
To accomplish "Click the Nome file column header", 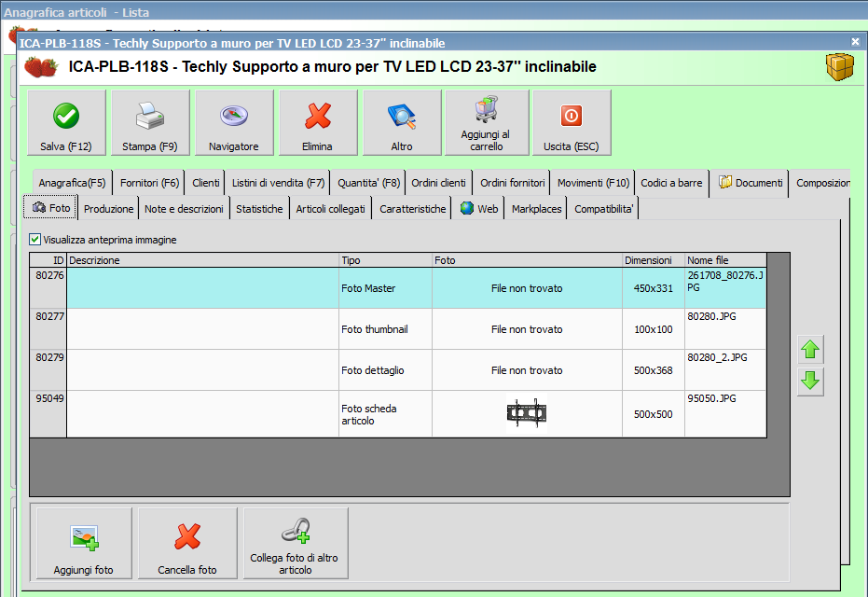I will [725, 260].
